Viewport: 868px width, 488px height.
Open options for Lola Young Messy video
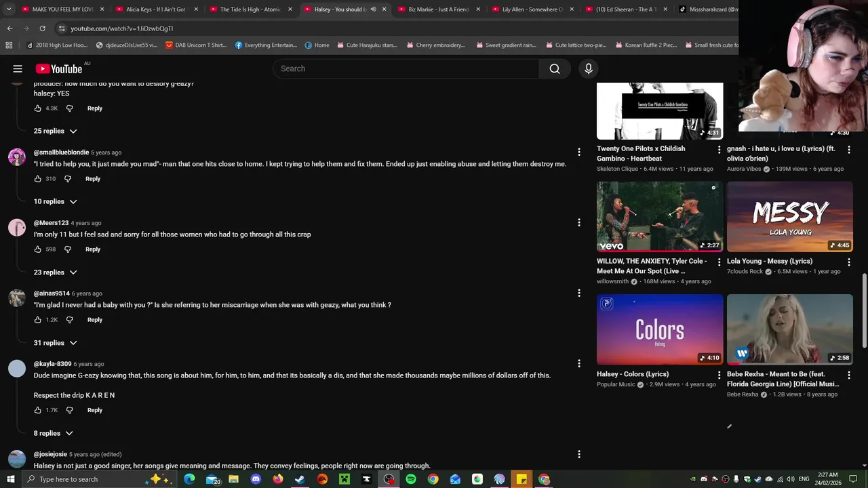coord(849,262)
